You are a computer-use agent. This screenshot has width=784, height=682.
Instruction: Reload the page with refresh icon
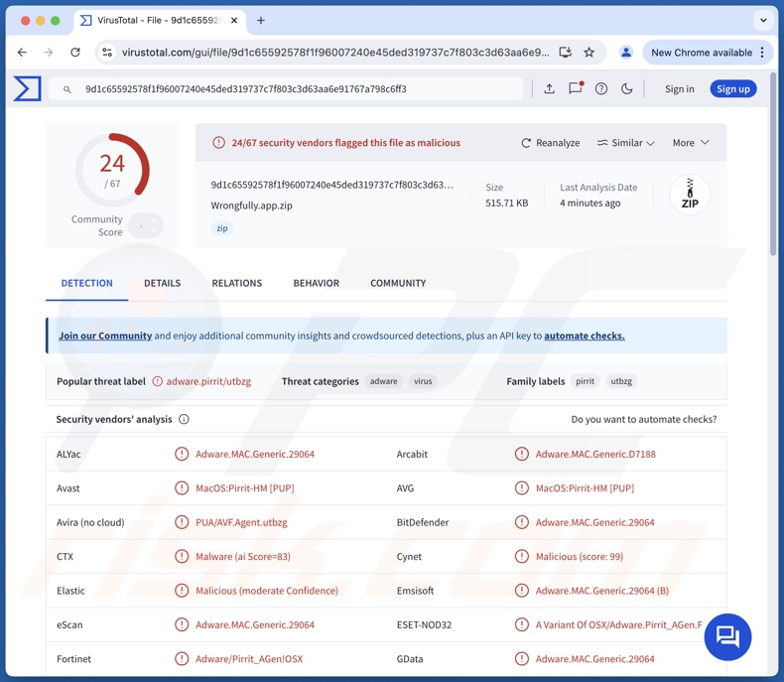coord(75,52)
